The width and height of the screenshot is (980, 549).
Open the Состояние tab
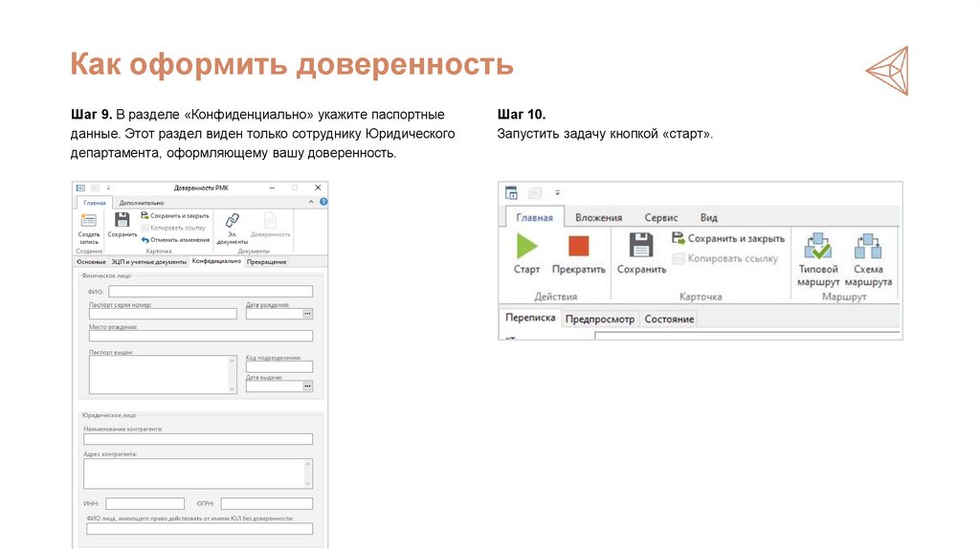pyautogui.click(x=669, y=319)
